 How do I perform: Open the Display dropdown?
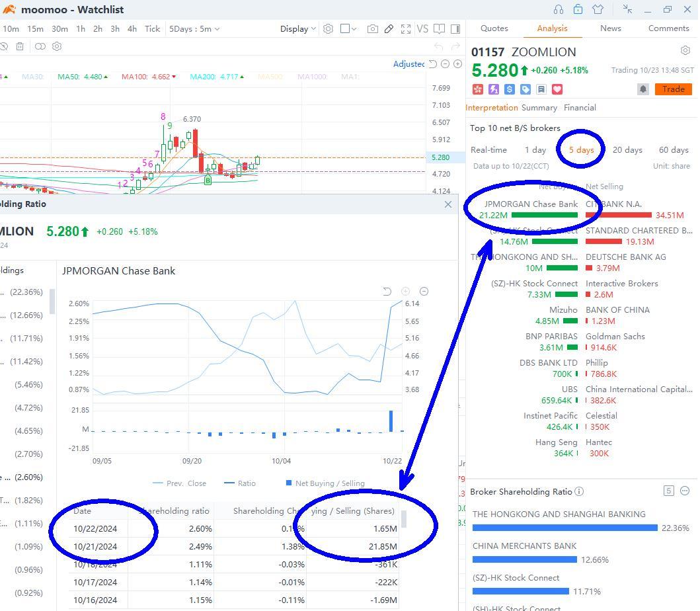pyautogui.click(x=298, y=29)
